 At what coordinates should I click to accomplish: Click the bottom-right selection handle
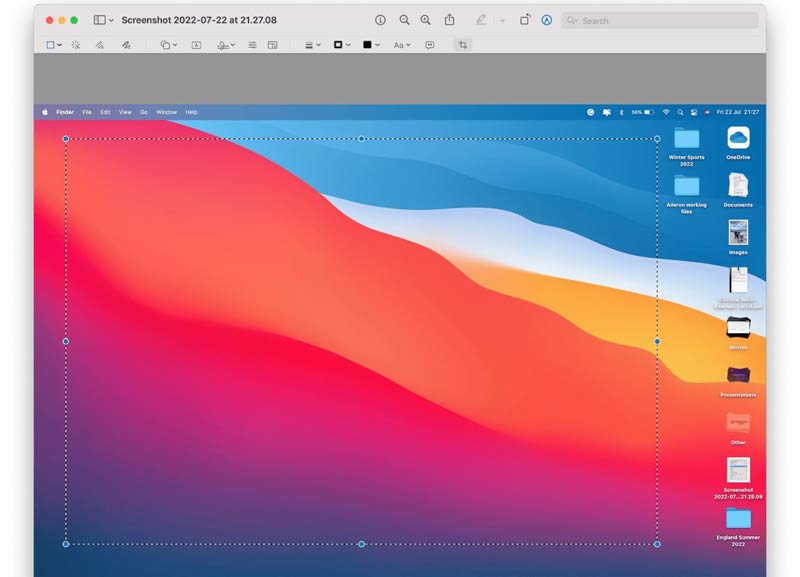(x=657, y=544)
